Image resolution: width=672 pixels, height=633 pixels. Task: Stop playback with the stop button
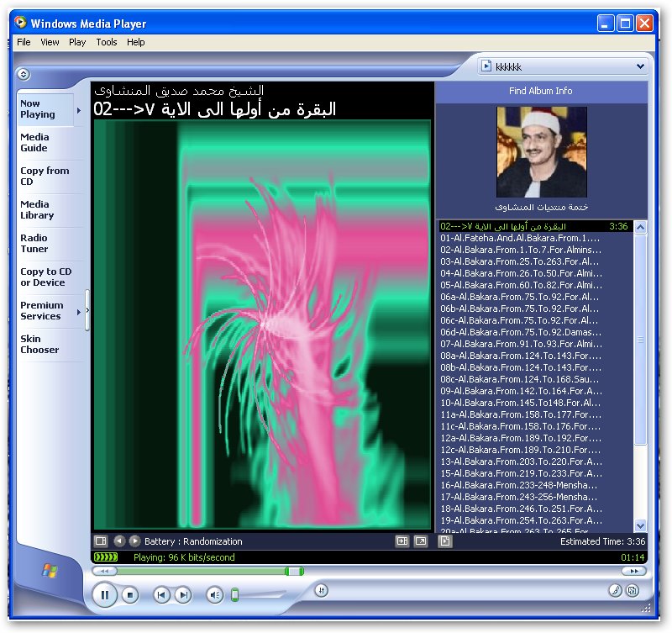130,595
